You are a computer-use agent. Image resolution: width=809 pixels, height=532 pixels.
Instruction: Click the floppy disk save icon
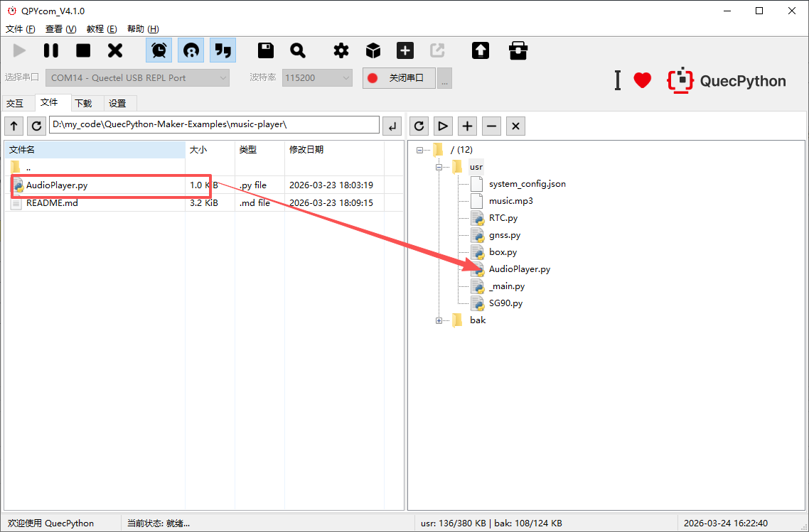tap(266, 50)
